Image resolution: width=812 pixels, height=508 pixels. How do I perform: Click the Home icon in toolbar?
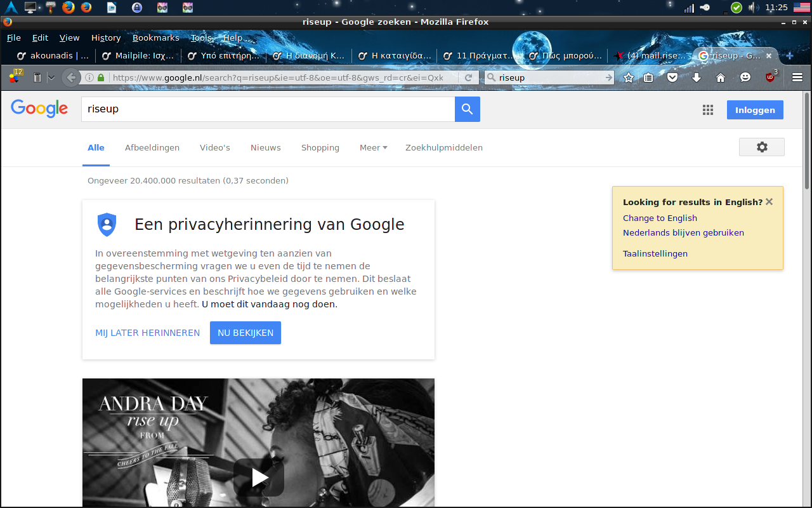pos(721,77)
